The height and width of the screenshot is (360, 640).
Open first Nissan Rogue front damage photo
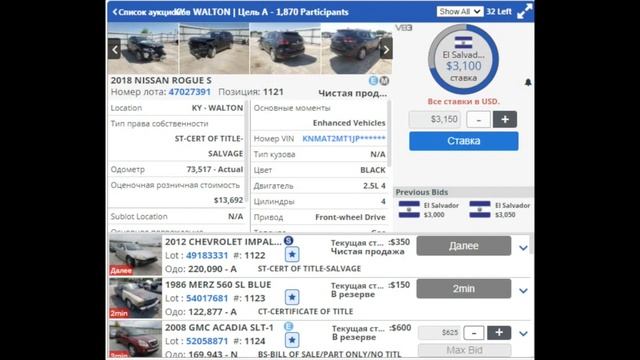[143, 48]
